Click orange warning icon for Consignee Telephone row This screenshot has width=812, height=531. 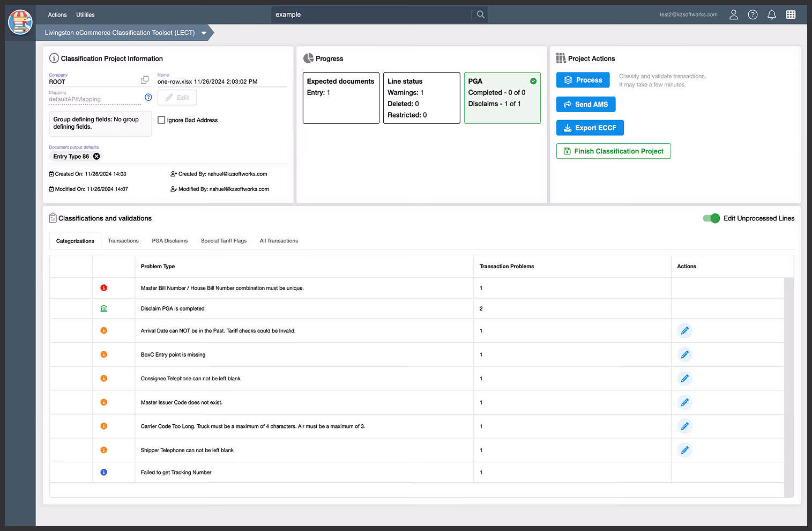104,379
